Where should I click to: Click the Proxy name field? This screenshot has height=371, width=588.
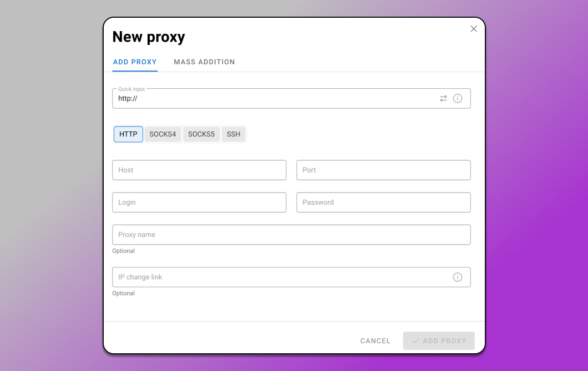click(291, 235)
